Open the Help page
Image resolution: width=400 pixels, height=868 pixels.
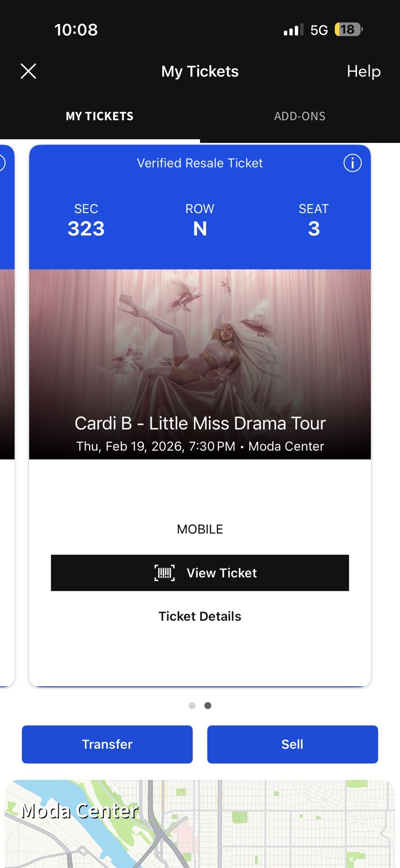363,71
